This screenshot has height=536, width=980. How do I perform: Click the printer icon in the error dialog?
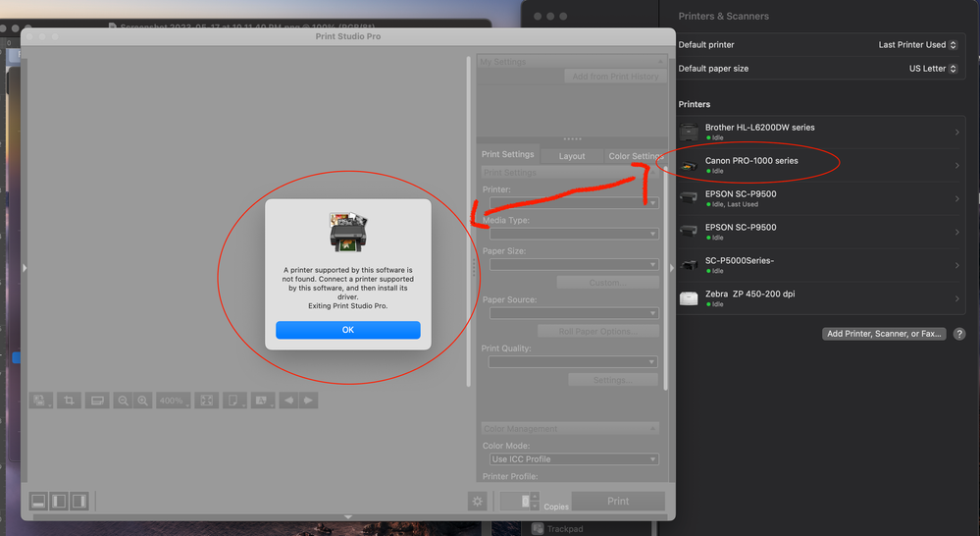[348, 232]
